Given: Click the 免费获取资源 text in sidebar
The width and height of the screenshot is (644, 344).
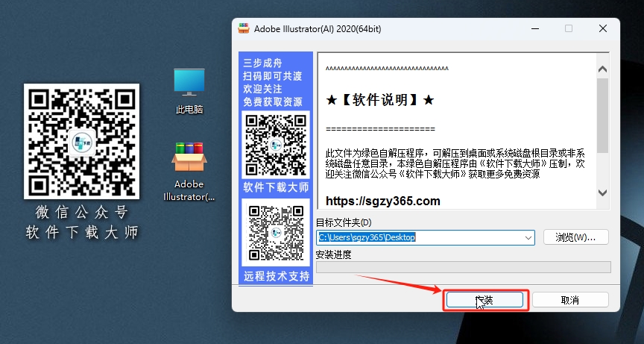Looking at the screenshot, I should click(x=273, y=101).
